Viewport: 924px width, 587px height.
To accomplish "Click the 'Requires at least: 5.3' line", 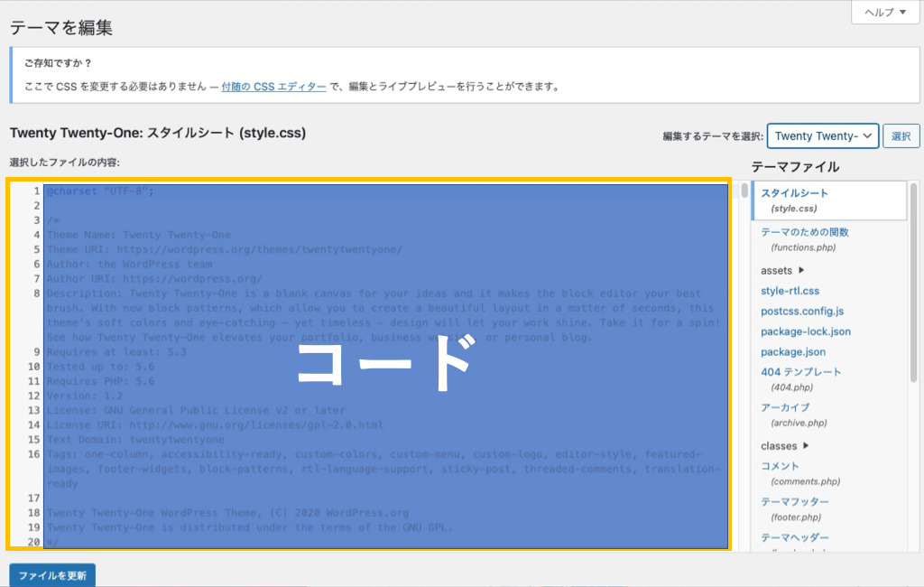I will [x=116, y=351].
